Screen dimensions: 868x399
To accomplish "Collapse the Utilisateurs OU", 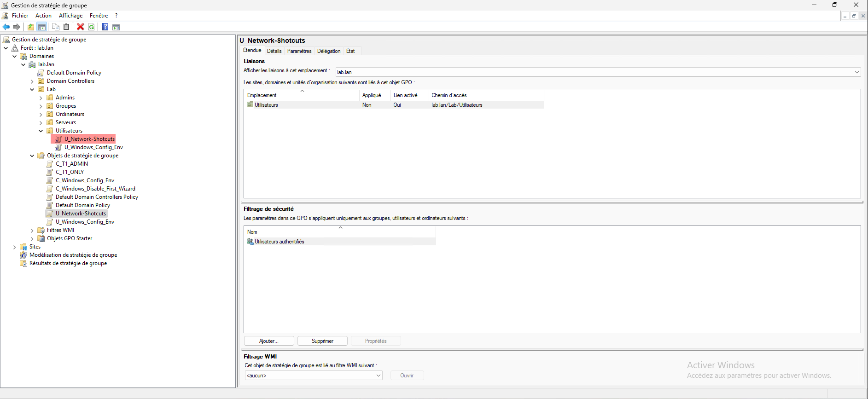I will (x=41, y=131).
